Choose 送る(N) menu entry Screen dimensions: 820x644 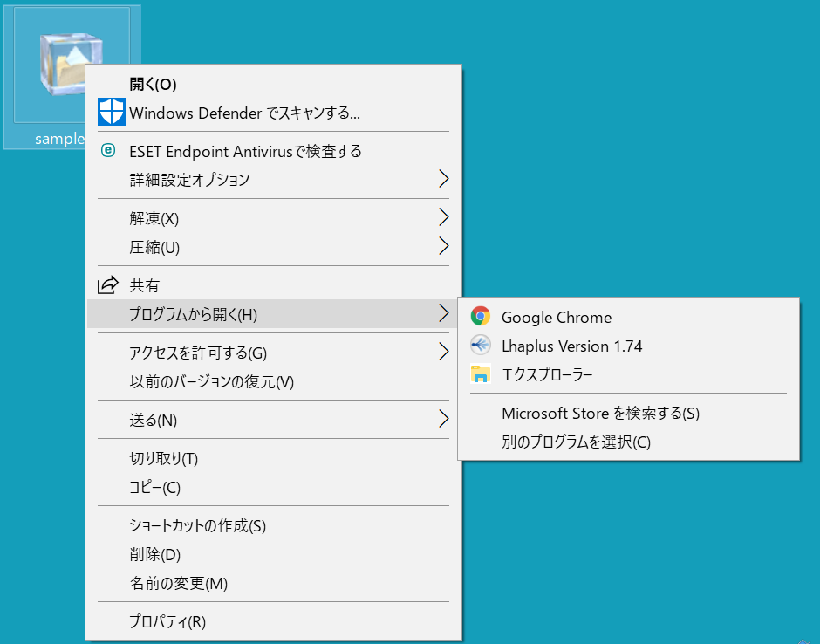[x=273, y=420]
